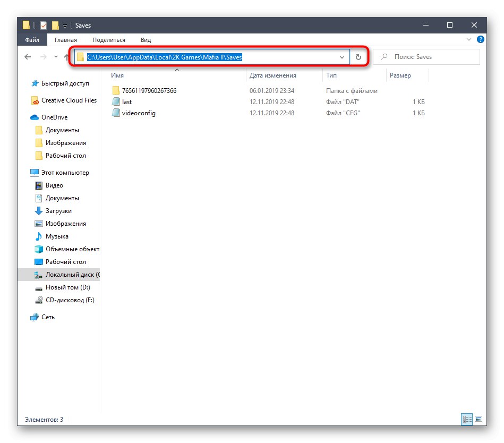The height and width of the screenshot is (443, 504).
Task: Open the Вид ribbon tab
Action: tap(146, 40)
